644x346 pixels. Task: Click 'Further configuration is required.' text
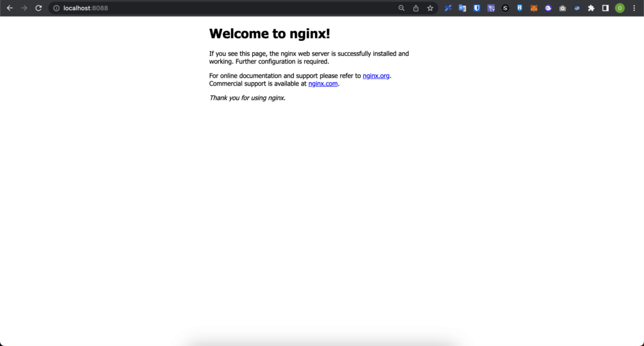(282, 62)
